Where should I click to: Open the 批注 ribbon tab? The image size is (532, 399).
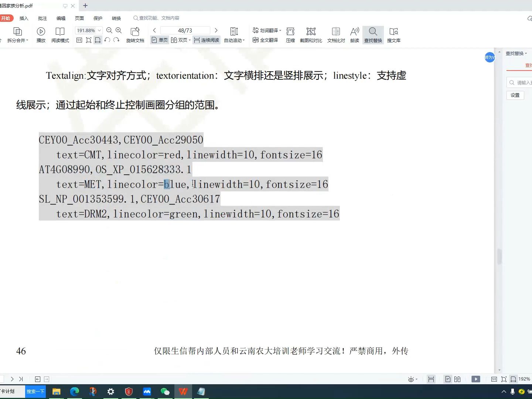42,18
